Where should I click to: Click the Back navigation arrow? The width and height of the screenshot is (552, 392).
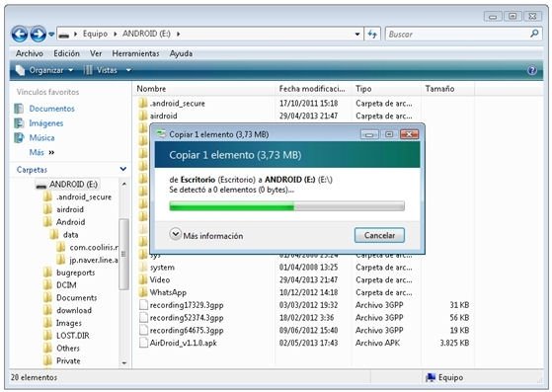(20, 35)
